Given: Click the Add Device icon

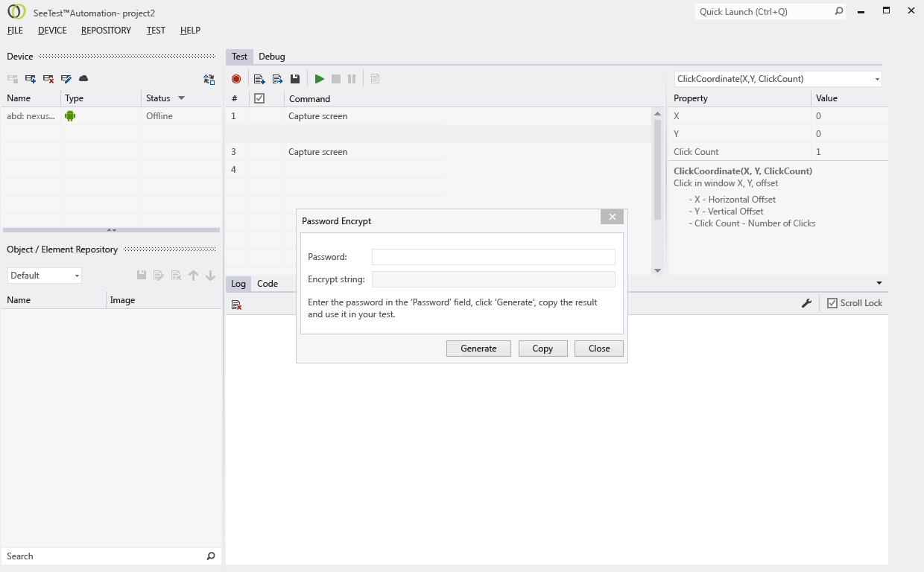Looking at the screenshot, I should [31, 79].
